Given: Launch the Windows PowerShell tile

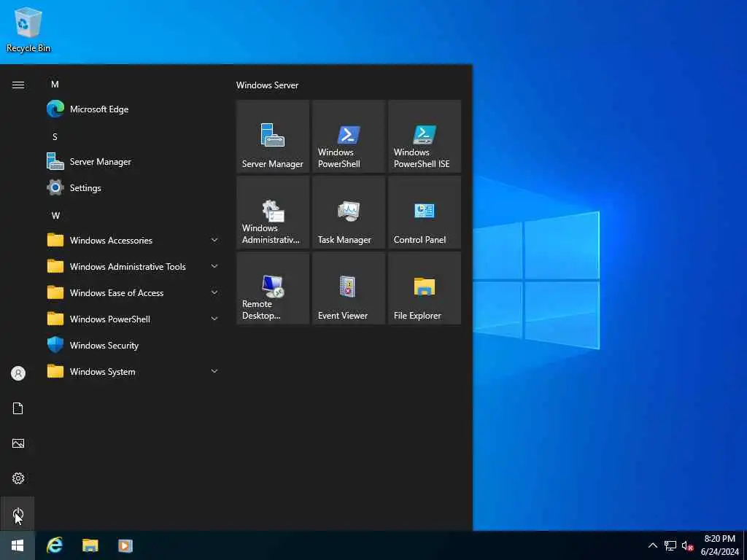Looking at the screenshot, I should click(x=348, y=136).
